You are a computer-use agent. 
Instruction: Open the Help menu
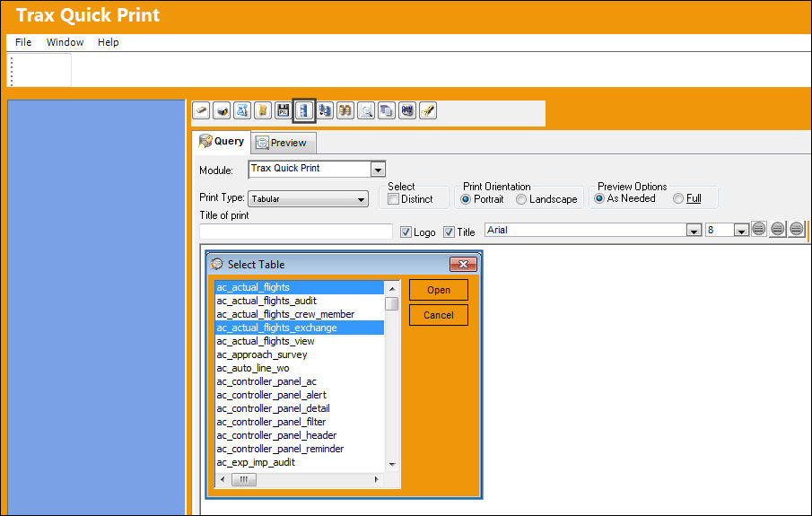109,42
